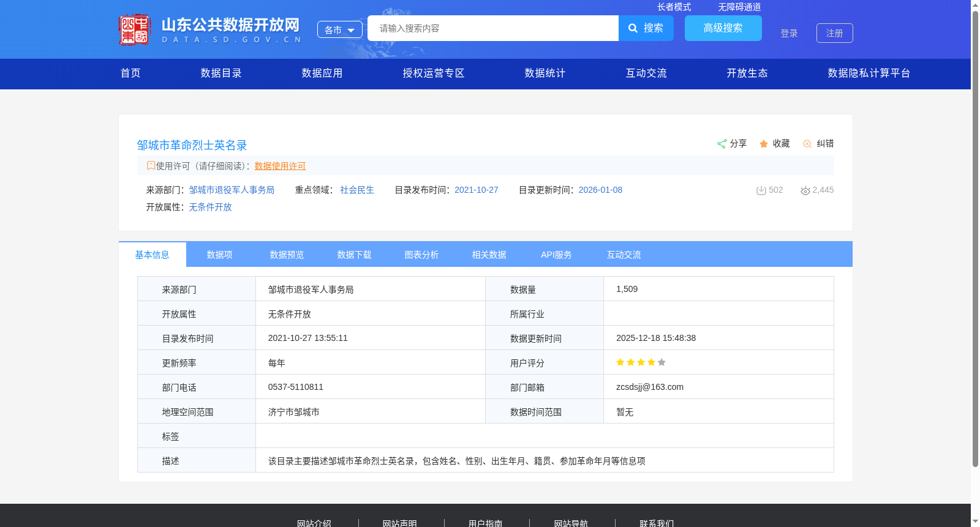Click the scrollbar up arrow
This screenshot has width=980, height=527.
[975, 4]
